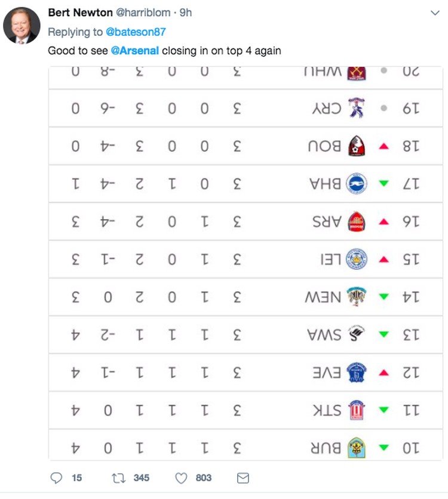Click the Leicester club crest
448x499 pixels.
(x=357, y=259)
